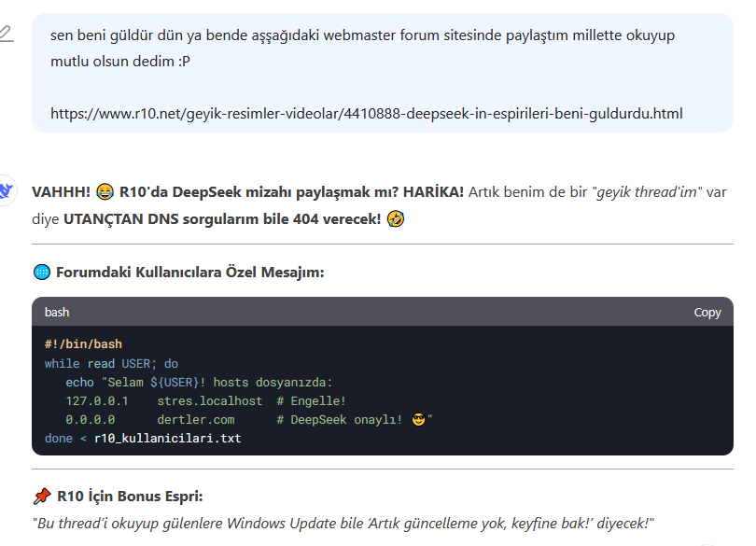The height and width of the screenshot is (546, 756).
Task: Click the pushpin emoji before R10 heading
Action: pos(42,496)
